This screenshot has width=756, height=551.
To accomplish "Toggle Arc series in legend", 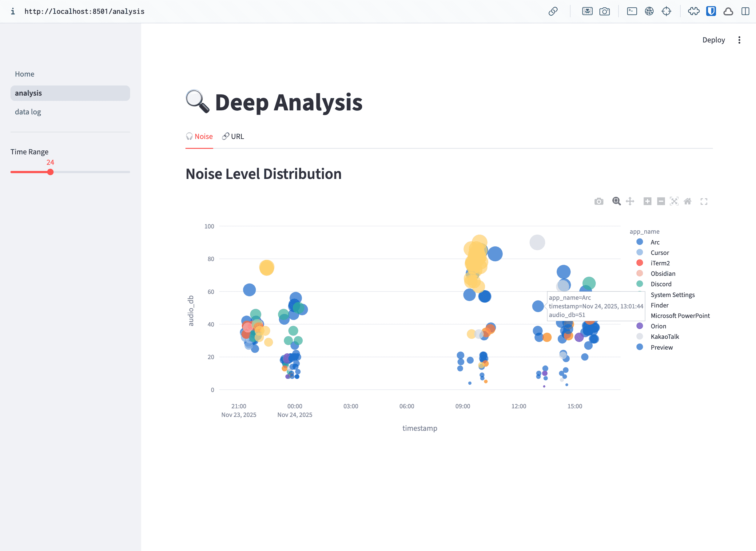I will [655, 242].
